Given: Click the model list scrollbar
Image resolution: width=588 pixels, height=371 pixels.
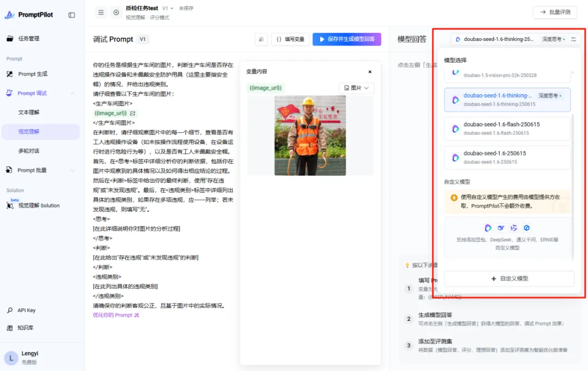Looking at the screenshot, I should click(573, 187).
